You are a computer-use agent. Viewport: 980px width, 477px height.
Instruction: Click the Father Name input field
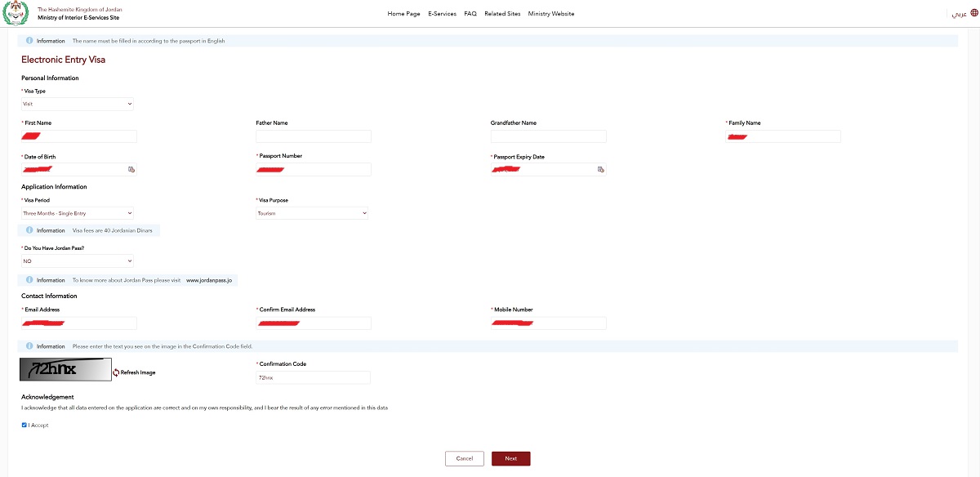314,136
